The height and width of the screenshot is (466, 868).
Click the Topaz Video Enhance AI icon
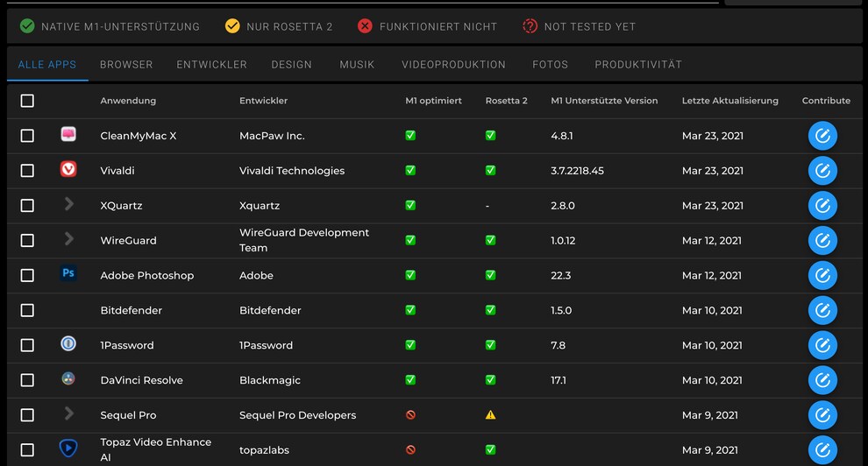coord(68,448)
